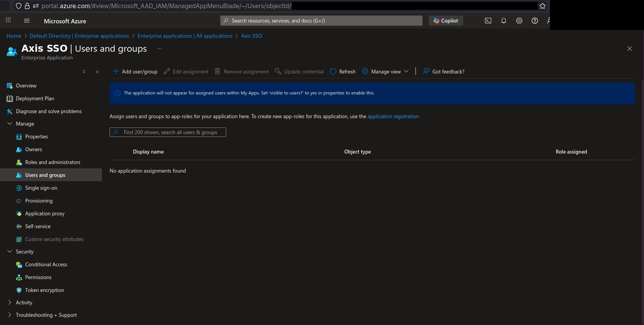Bookmark this page with the star icon
The height and width of the screenshot is (325, 644).
tap(543, 6)
